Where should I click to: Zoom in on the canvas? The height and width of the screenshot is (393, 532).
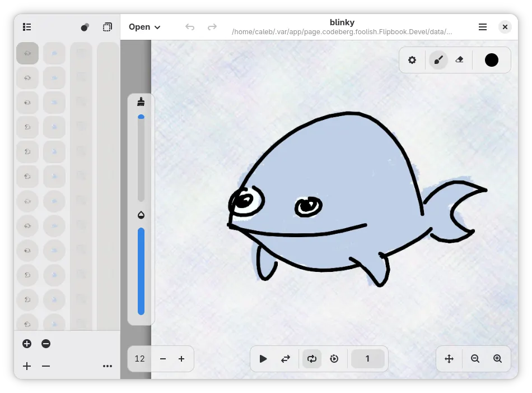497,359
